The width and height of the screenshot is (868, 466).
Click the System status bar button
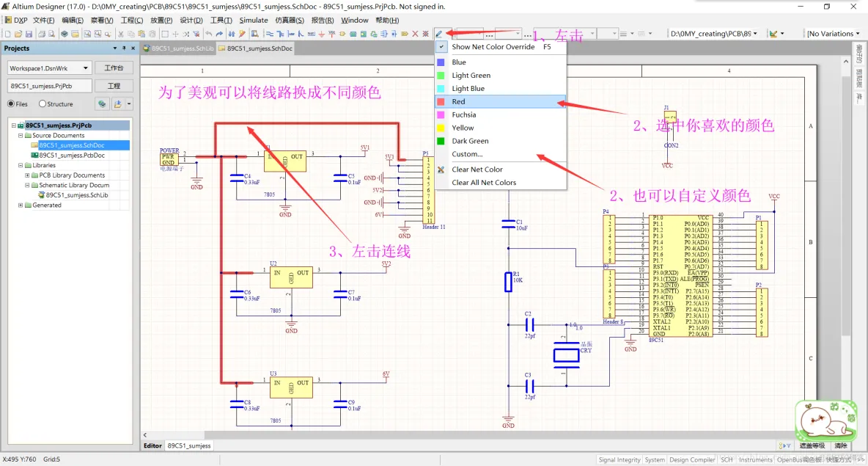pos(655,460)
